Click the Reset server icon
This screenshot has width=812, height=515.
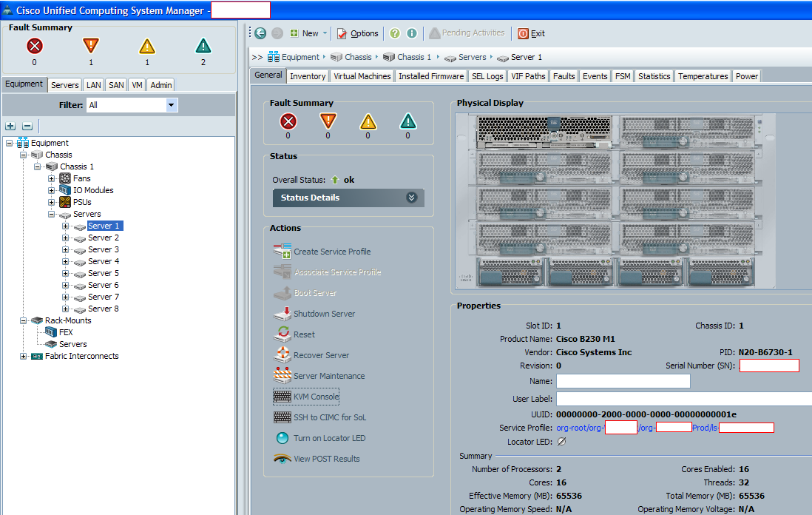click(282, 334)
